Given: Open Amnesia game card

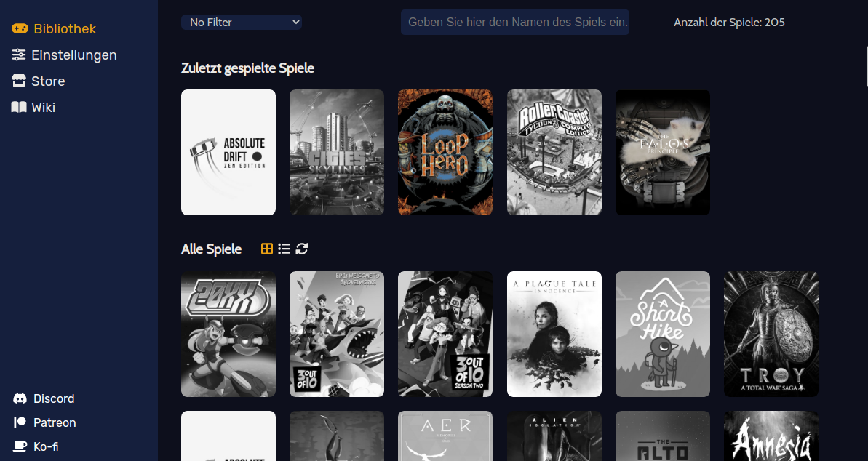Looking at the screenshot, I should (771, 436).
